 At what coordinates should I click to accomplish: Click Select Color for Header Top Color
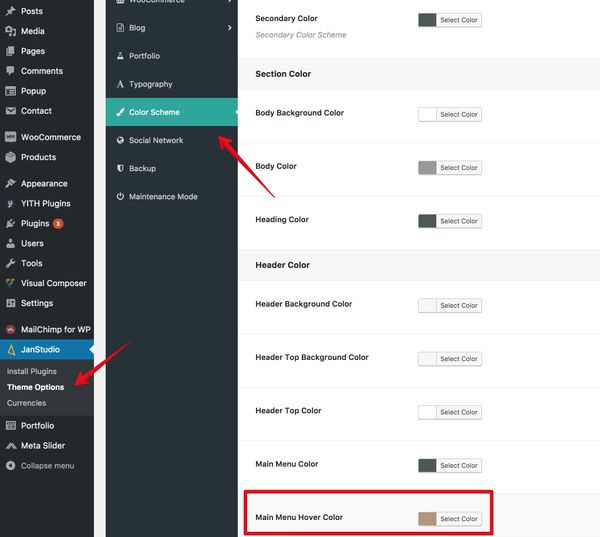pos(459,412)
